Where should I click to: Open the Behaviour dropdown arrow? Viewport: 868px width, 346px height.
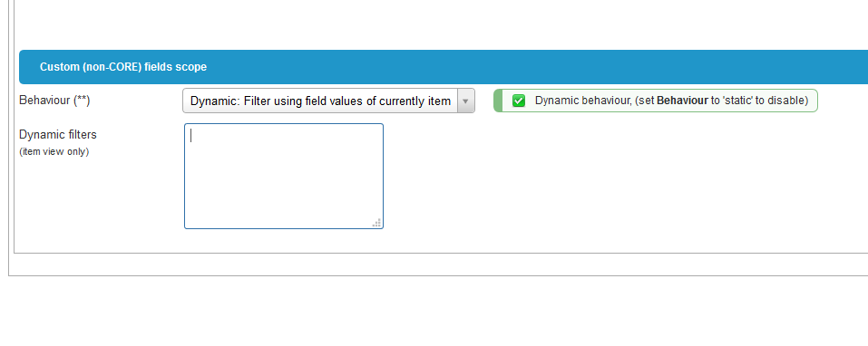[x=465, y=101]
